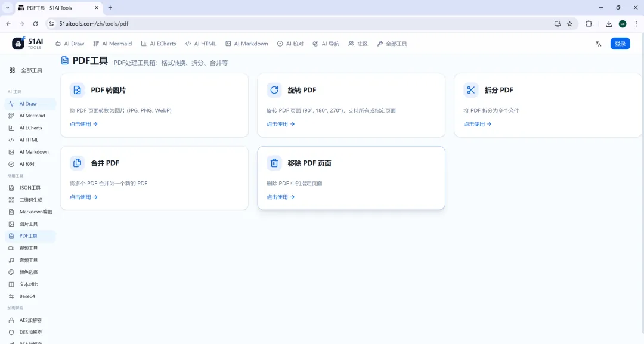Click the 51AI Tools logo
The height and width of the screenshot is (344, 644).
pos(27,43)
